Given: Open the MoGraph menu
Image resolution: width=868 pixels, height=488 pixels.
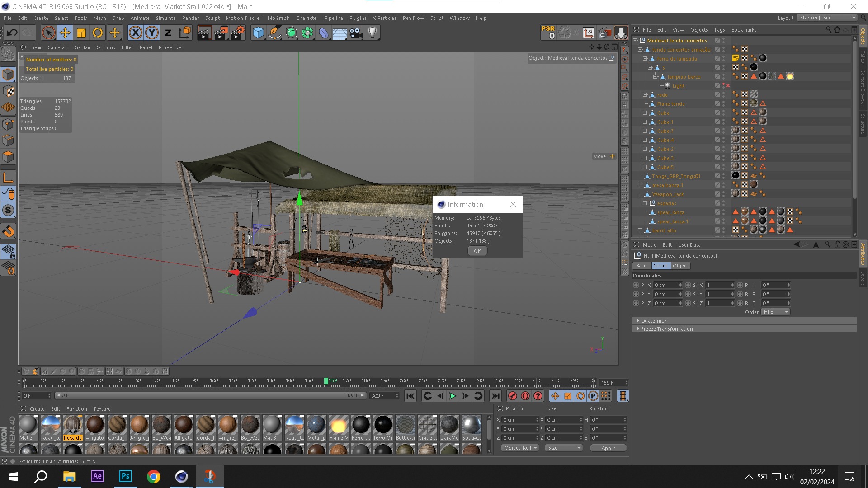Looking at the screenshot, I should click(x=278, y=18).
